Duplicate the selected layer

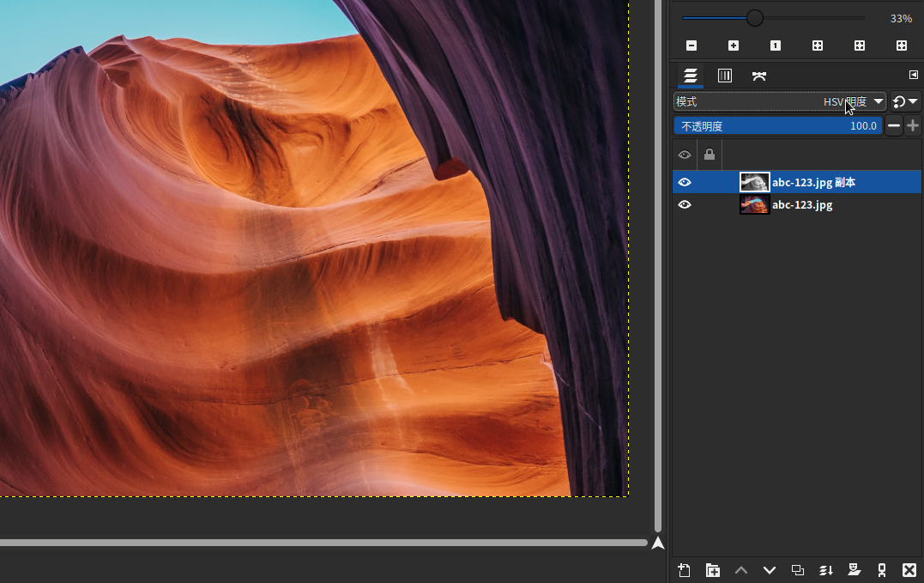[797, 570]
